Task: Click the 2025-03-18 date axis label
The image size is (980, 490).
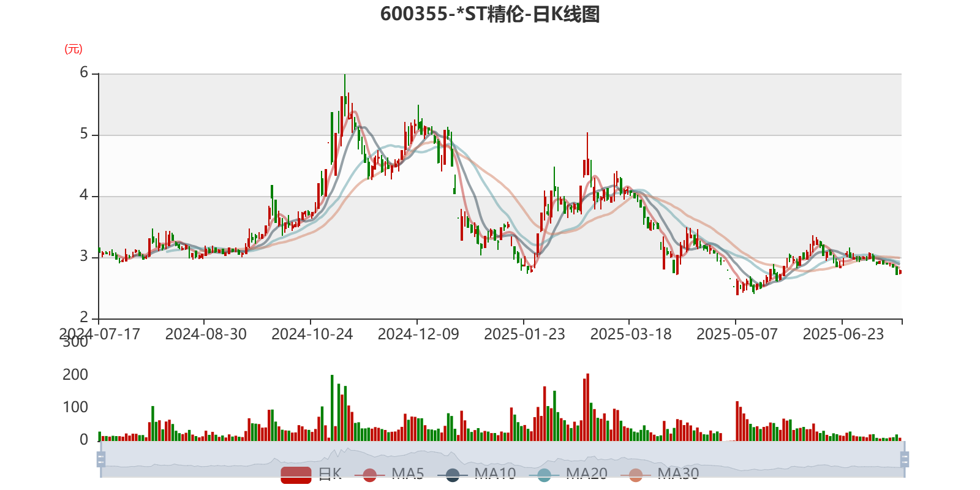Action: tap(631, 334)
